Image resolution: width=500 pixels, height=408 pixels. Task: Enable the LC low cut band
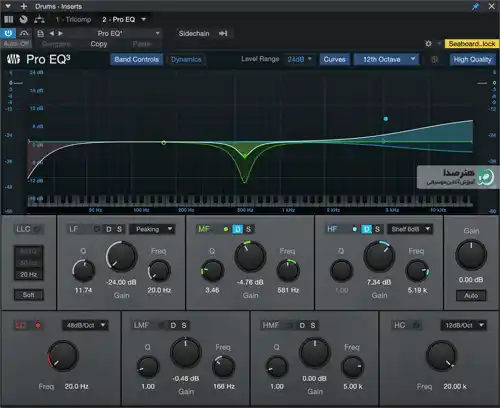pyautogui.click(x=38, y=325)
